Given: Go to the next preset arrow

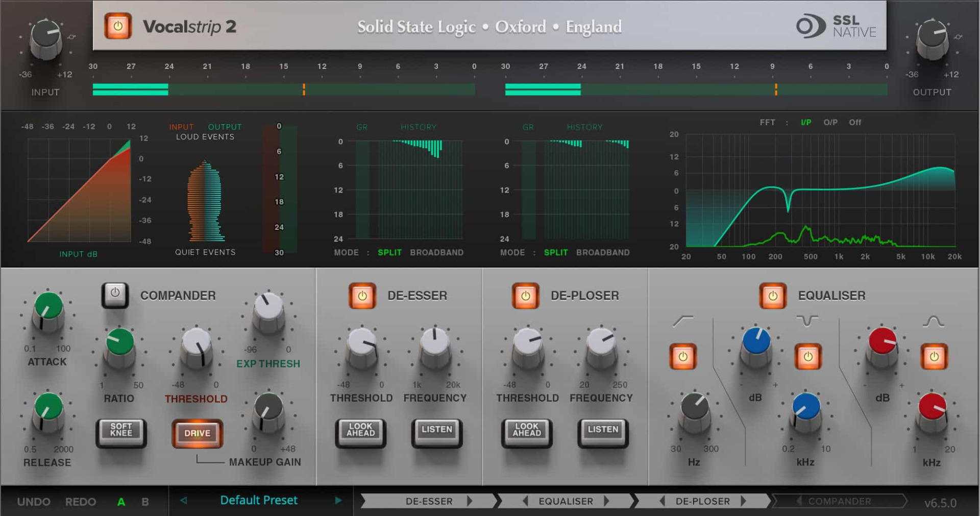Looking at the screenshot, I should pyautogui.click(x=338, y=501).
